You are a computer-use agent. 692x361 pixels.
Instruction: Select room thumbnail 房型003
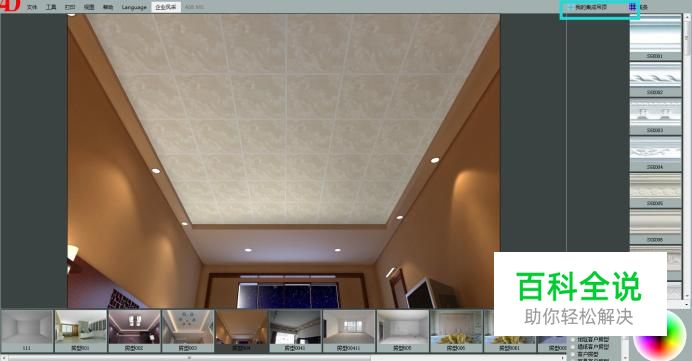point(188,331)
